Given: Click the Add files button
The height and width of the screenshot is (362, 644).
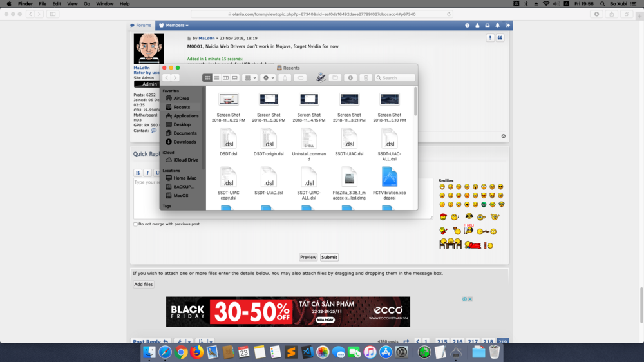Looking at the screenshot, I should pyautogui.click(x=143, y=284).
